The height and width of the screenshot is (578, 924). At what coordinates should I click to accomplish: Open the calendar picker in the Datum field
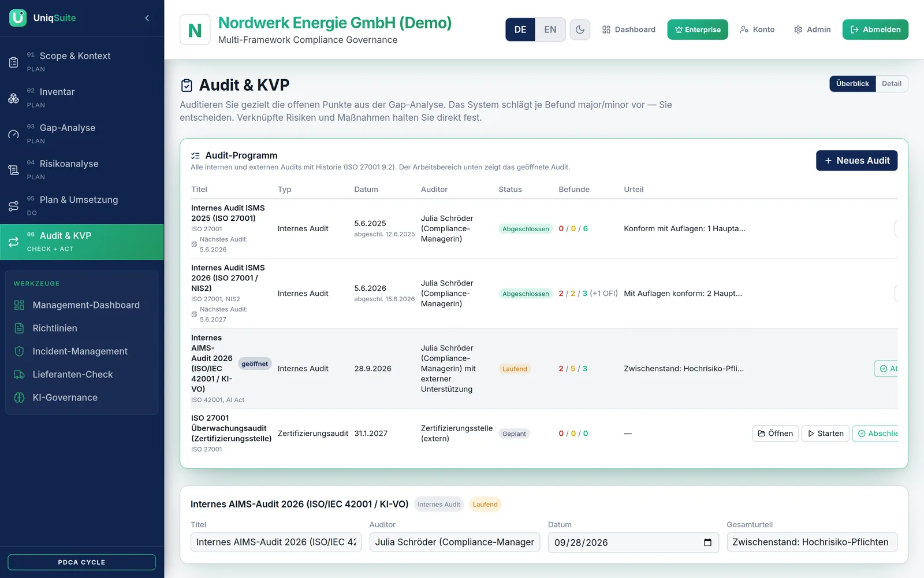(707, 543)
